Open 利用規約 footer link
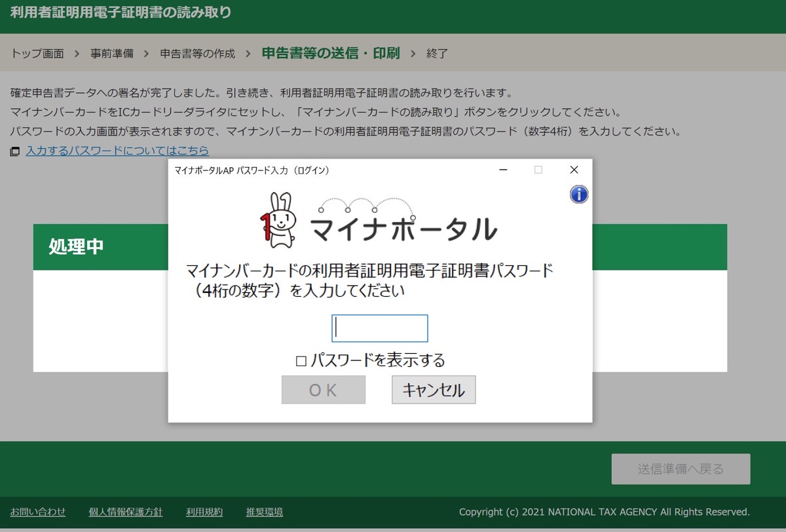This screenshot has width=786, height=532. point(204,512)
